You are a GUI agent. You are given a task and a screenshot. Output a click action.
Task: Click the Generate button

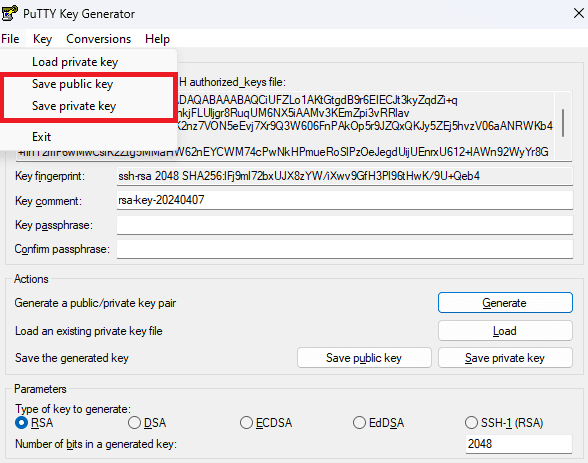tap(505, 303)
